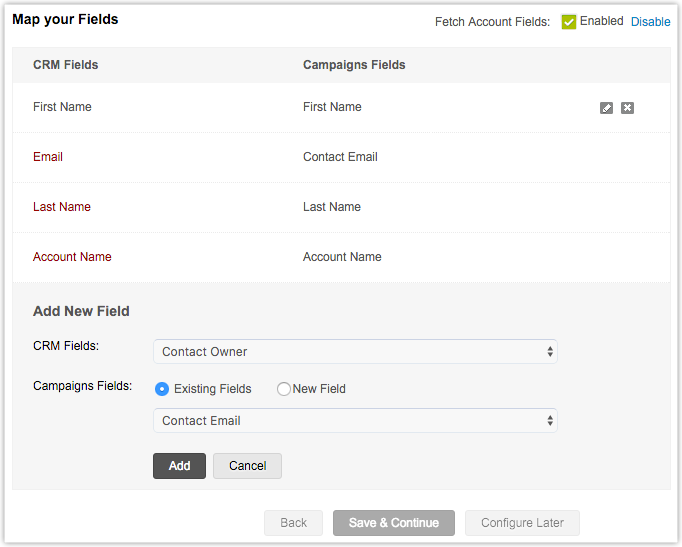Select the Existing Fields radio button
The height and width of the screenshot is (547, 682).
click(162, 389)
